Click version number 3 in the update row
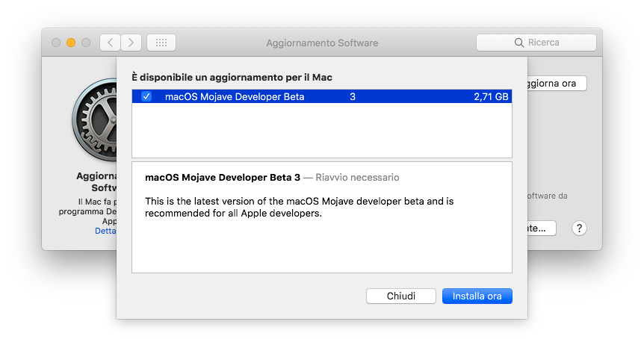 (x=353, y=96)
